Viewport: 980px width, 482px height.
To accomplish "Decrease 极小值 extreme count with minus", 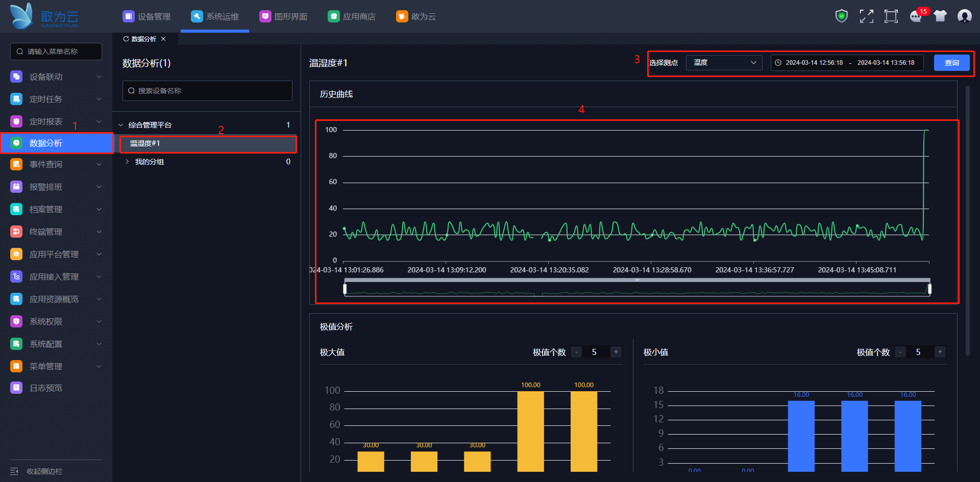I will click(x=900, y=352).
